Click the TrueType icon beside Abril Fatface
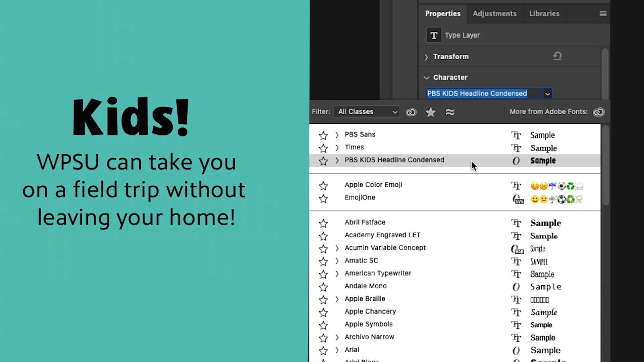 coord(516,223)
